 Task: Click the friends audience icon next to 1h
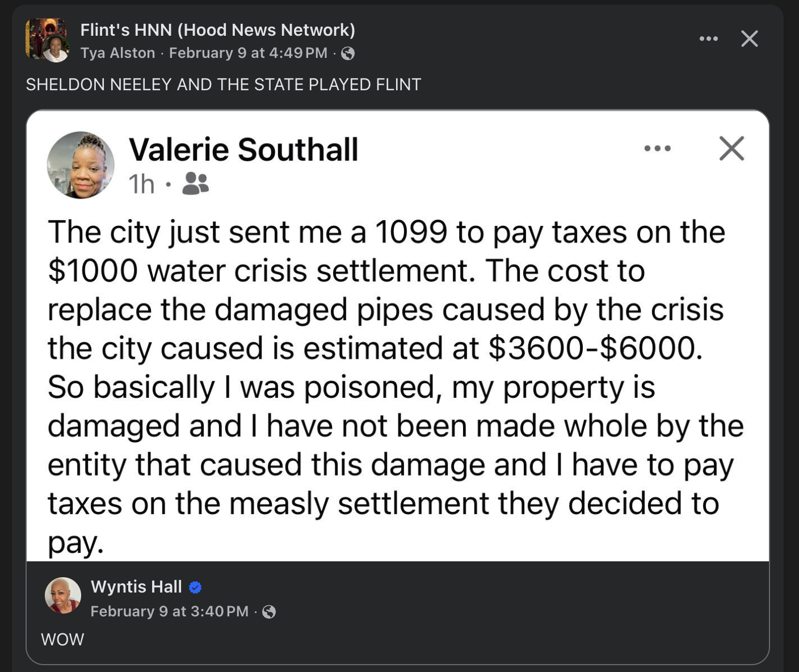pyautogui.click(x=195, y=183)
